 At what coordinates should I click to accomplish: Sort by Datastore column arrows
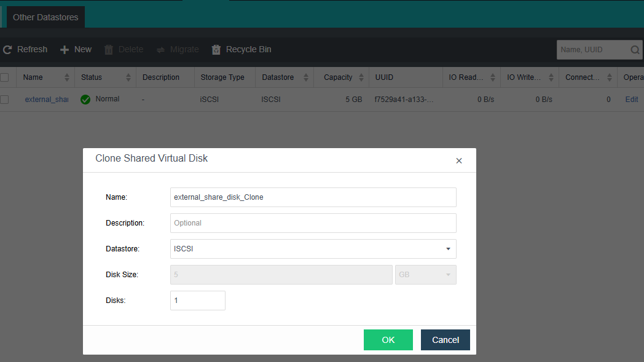(307, 77)
